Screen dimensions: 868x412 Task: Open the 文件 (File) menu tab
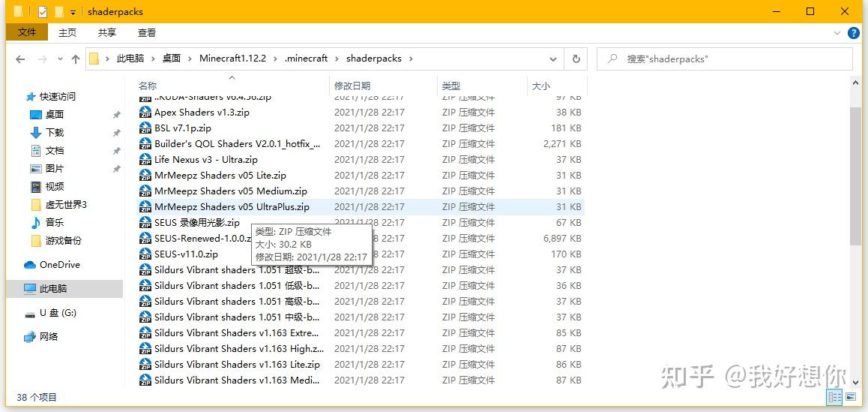tap(27, 32)
